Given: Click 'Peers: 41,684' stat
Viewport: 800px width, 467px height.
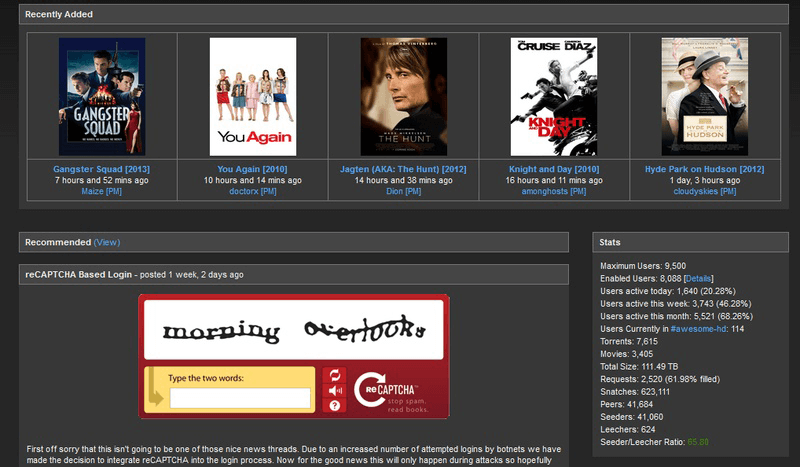Looking at the screenshot, I should coord(627,405).
